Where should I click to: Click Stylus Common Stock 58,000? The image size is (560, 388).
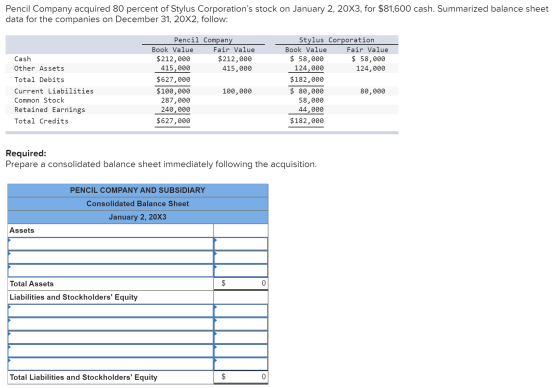[x=311, y=101]
